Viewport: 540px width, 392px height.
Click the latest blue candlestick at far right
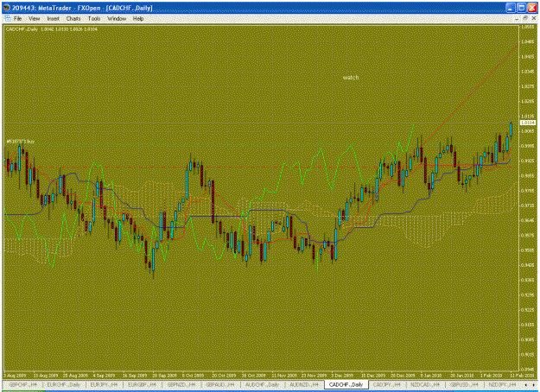pyautogui.click(x=511, y=130)
